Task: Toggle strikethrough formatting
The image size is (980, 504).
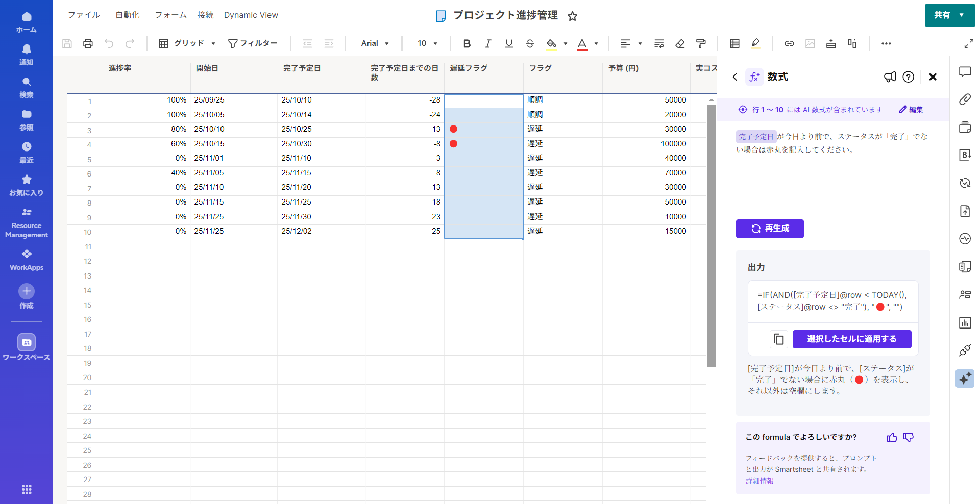Action: [x=530, y=44]
